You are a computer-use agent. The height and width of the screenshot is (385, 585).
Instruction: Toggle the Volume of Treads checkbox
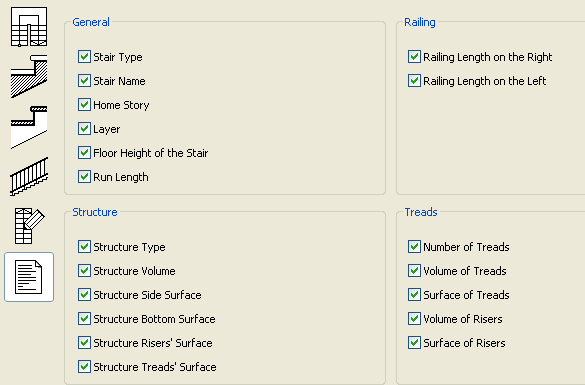pos(414,270)
